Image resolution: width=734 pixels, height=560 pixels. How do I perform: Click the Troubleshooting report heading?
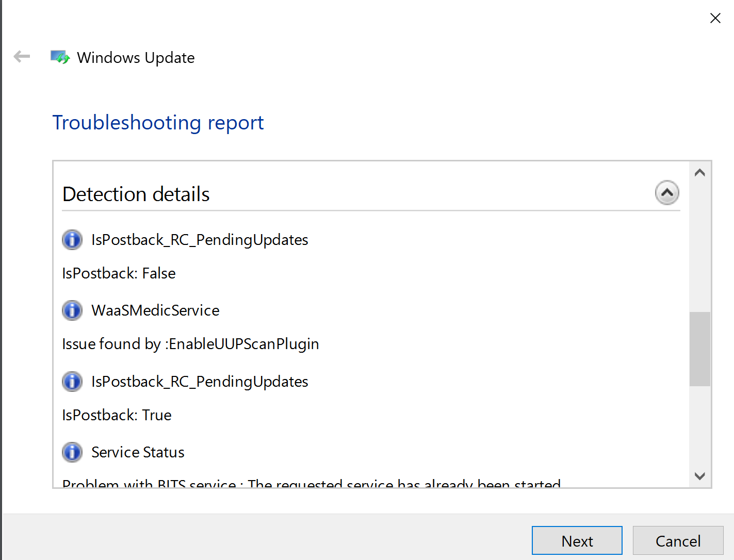[158, 123]
